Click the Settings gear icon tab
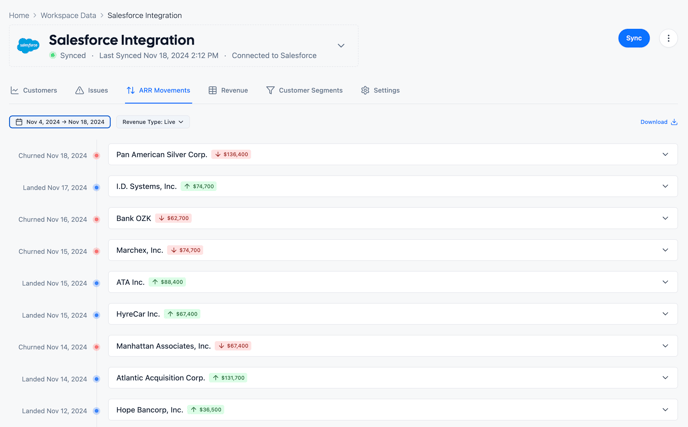The width and height of the screenshot is (688, 427). tap(365, 90)
